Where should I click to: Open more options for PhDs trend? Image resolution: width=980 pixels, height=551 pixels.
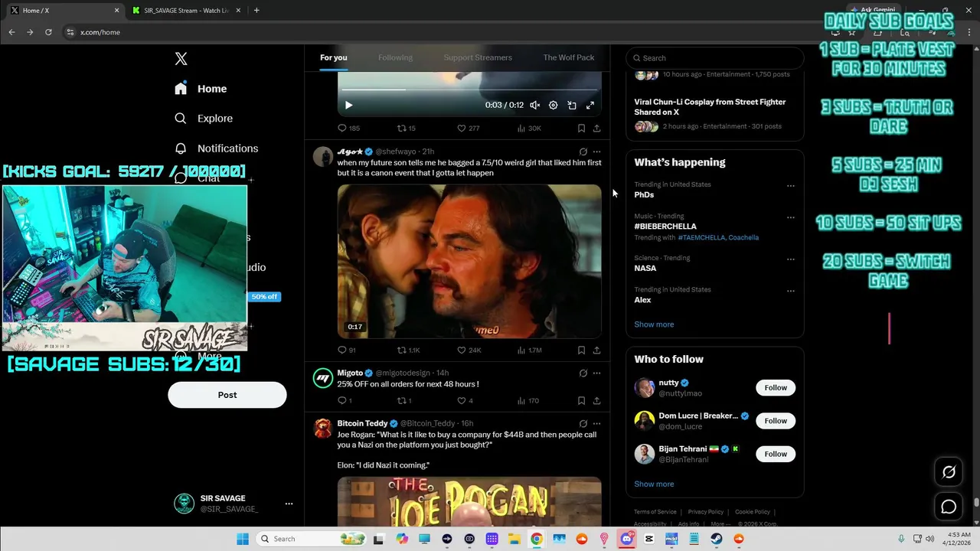791,186
